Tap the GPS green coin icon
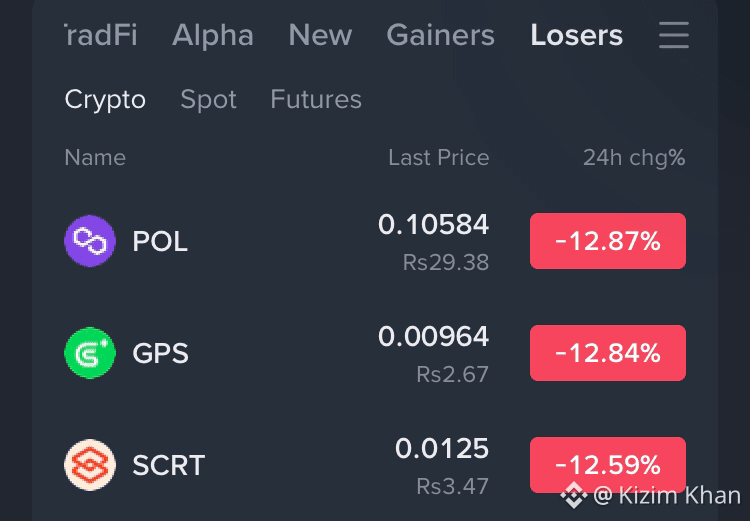750x521 pixels. tap(90, 353)
